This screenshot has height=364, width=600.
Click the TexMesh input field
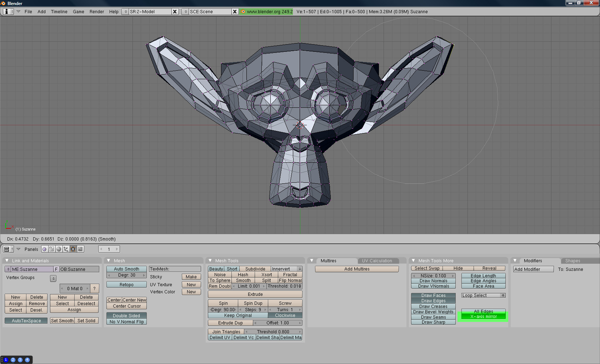point(175,269)
